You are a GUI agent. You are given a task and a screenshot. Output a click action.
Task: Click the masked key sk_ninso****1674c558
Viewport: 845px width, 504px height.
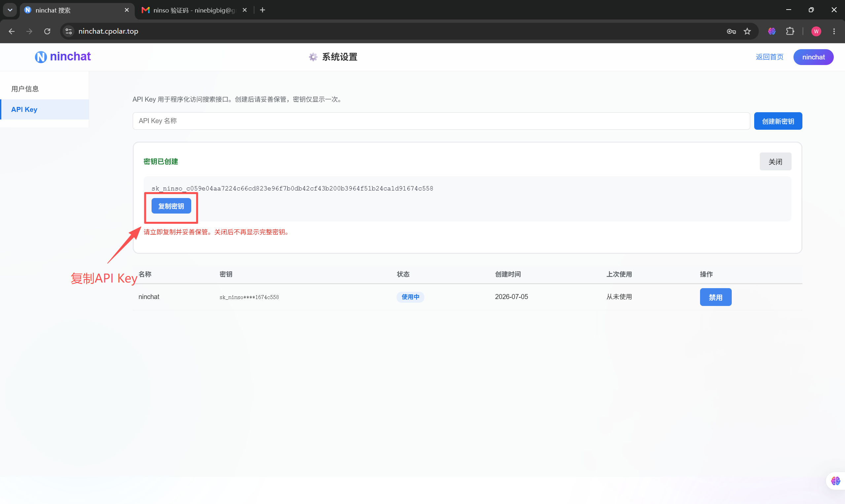tap(249, 297)
